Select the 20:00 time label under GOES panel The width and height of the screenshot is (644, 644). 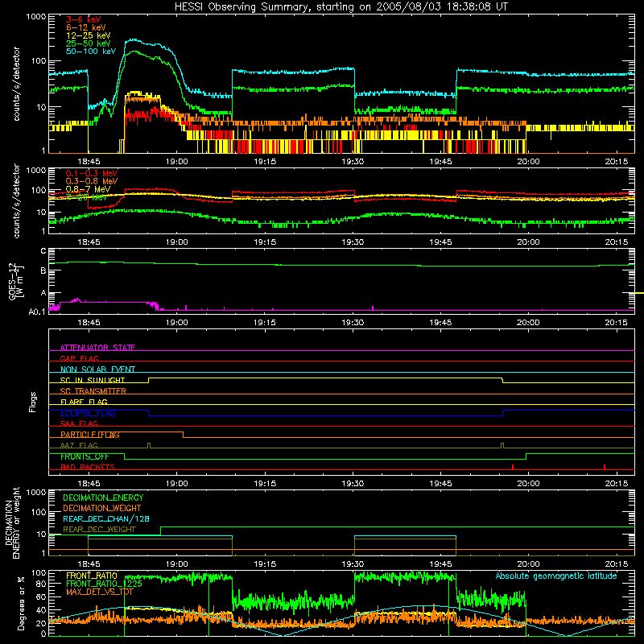pyautogui.click(x=528, y=323)
